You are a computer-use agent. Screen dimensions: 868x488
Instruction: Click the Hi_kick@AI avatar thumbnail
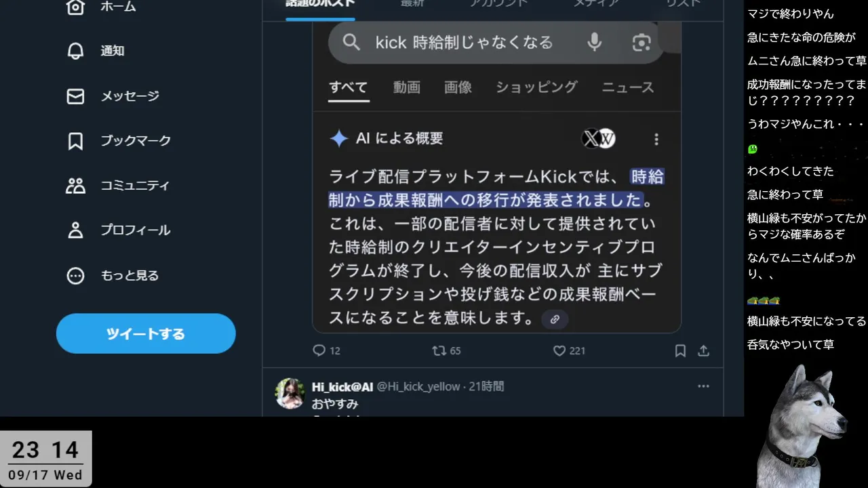[x=290, y=394]
